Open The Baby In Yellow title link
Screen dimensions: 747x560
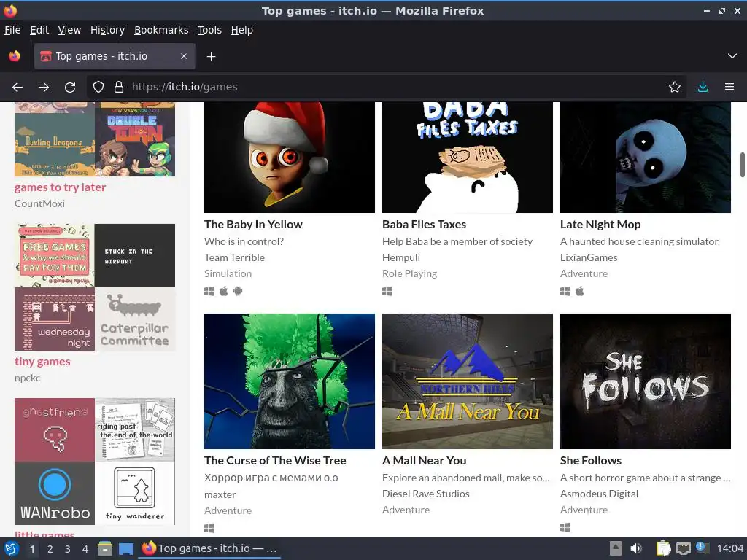253,225
